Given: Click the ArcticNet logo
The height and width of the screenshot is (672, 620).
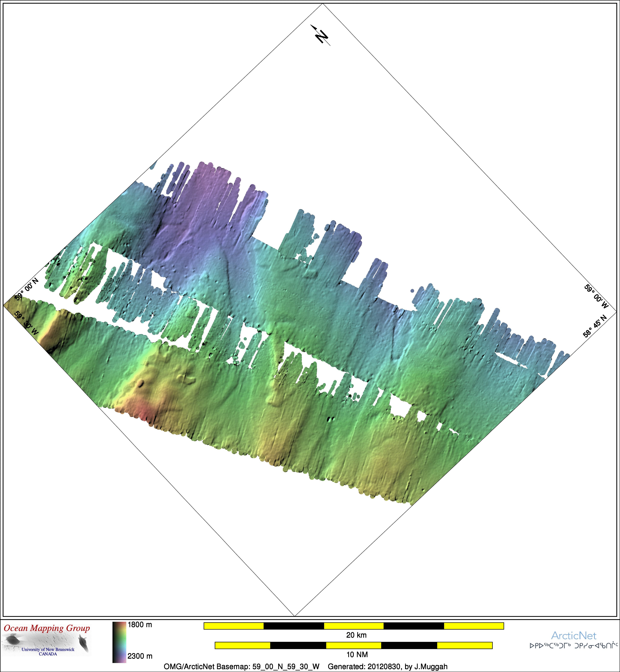Looking at the screenshot, I should pos(573,635).
